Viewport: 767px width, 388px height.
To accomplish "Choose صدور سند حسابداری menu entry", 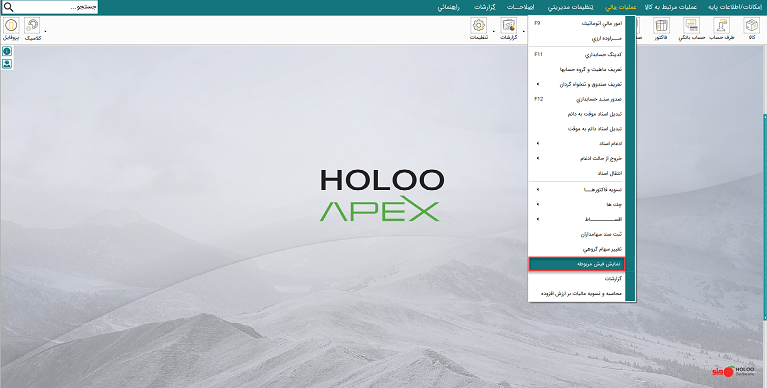I will click(x=577, y=99).
